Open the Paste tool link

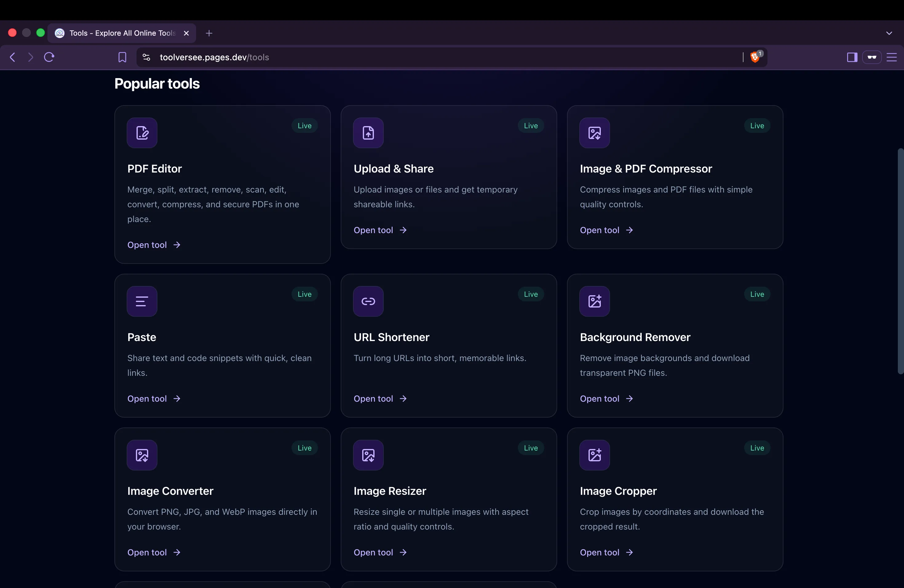tap(154, 399)
